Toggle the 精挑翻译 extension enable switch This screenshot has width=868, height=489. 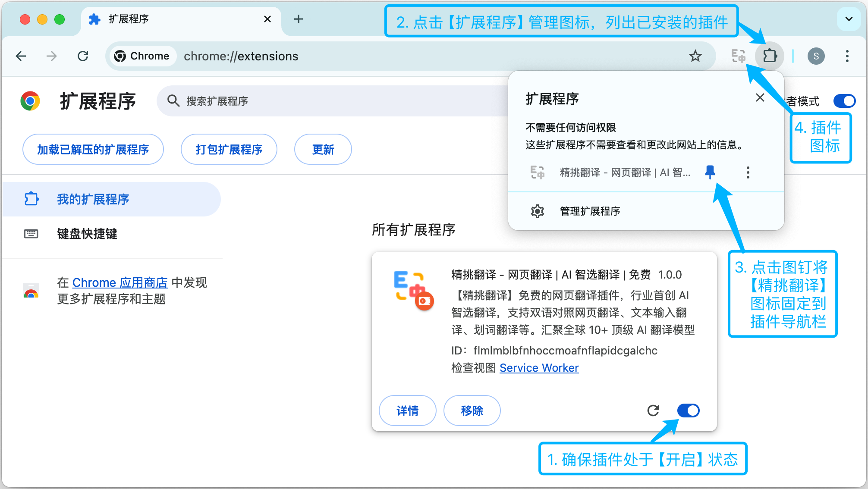(x=688, y=411)
